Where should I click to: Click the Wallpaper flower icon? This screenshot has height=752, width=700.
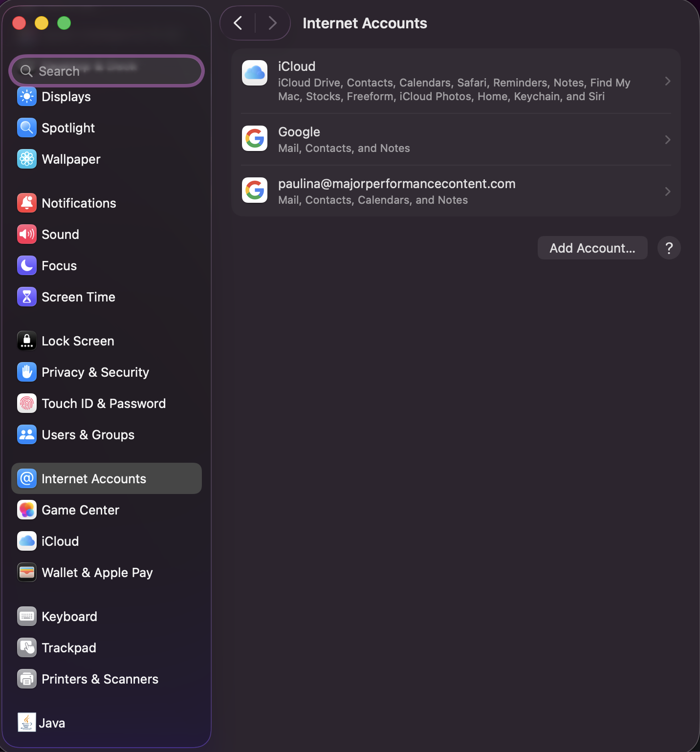click(x=26, y=159)
